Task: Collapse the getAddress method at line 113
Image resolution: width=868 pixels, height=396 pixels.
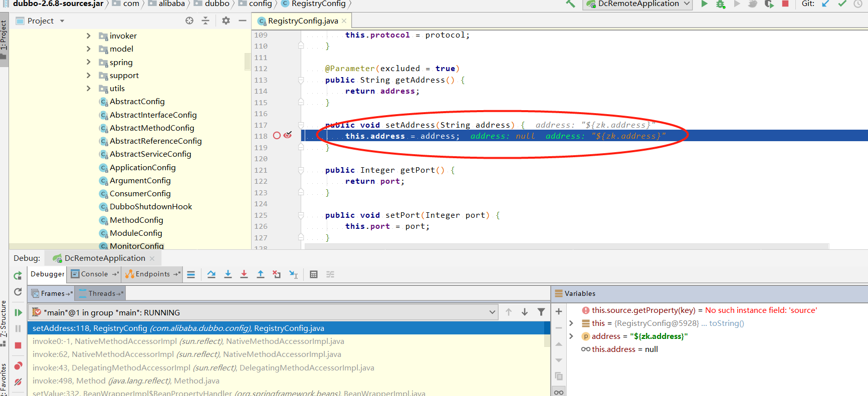Action: [301, 80]
